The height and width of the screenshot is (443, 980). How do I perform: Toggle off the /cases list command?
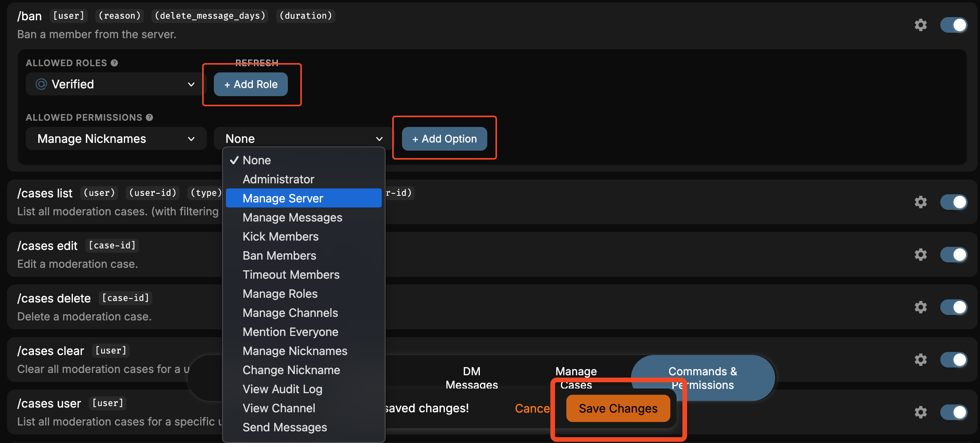(954, 202)
